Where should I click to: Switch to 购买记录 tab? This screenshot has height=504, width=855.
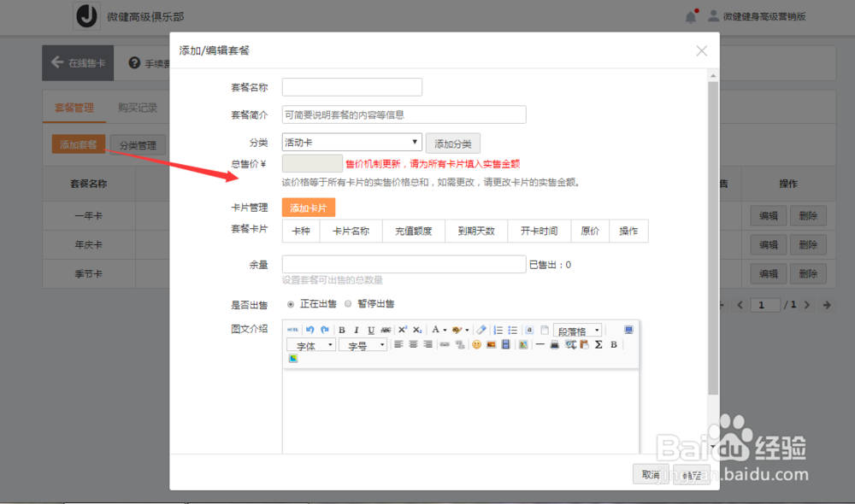pos(138,108)
